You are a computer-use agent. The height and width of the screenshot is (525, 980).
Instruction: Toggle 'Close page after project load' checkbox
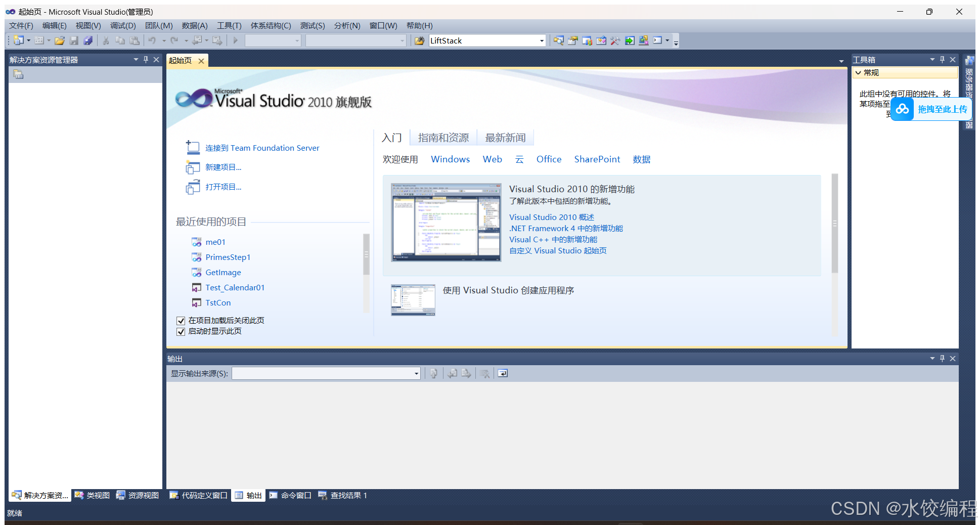click(x=181, y=321)
